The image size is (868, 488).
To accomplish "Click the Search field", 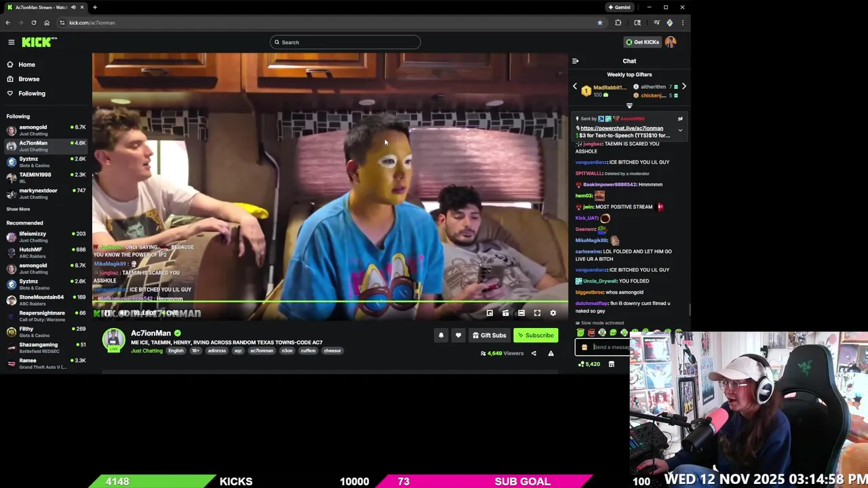I will tap(345, 42).
